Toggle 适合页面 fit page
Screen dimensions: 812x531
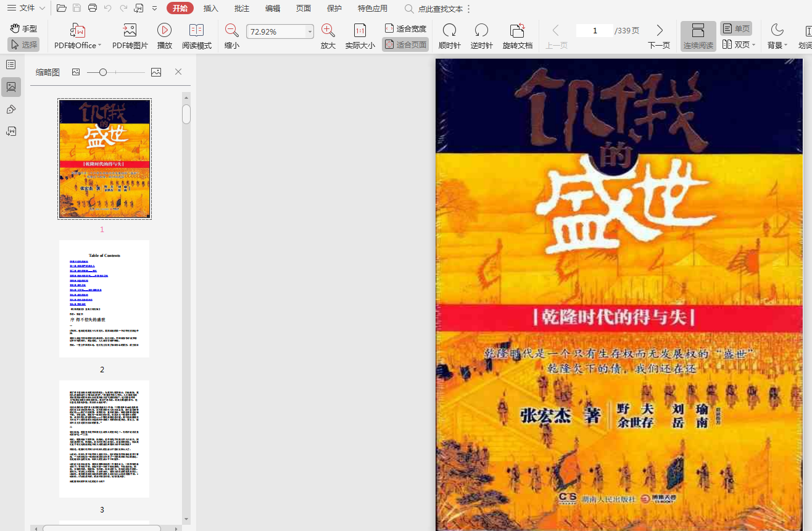405,44
